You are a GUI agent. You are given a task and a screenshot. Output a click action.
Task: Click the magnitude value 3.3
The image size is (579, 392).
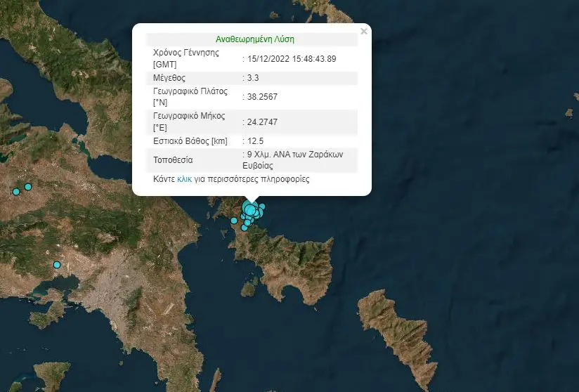[252, 77]
